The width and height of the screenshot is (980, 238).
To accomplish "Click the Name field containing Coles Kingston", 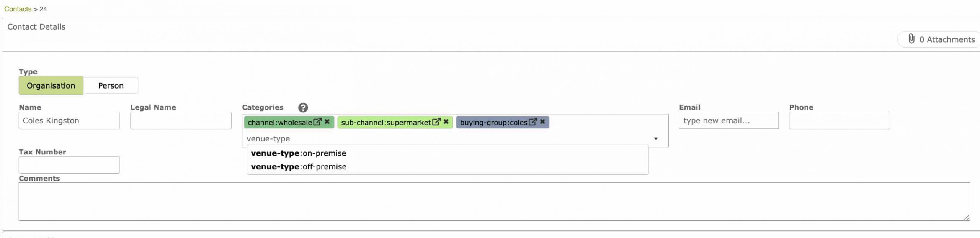I will 69,120.
